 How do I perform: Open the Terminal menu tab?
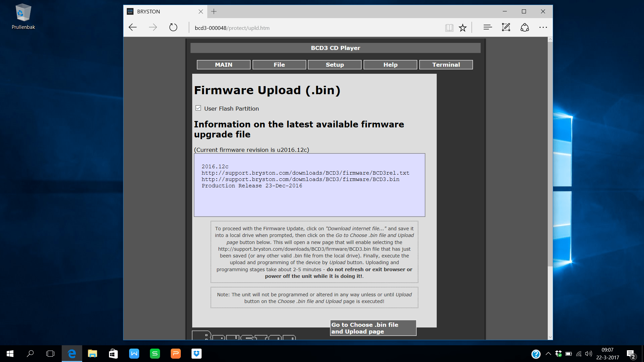click(446, 65)
